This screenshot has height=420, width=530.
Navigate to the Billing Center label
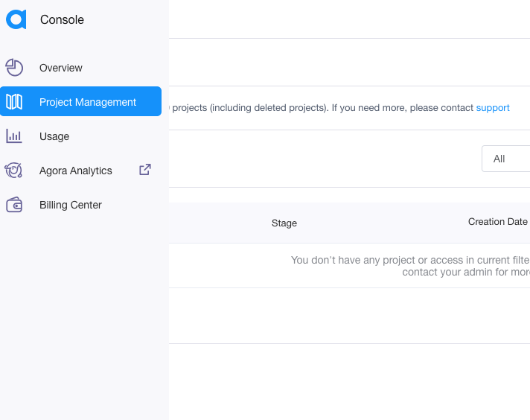pos(71,205)
